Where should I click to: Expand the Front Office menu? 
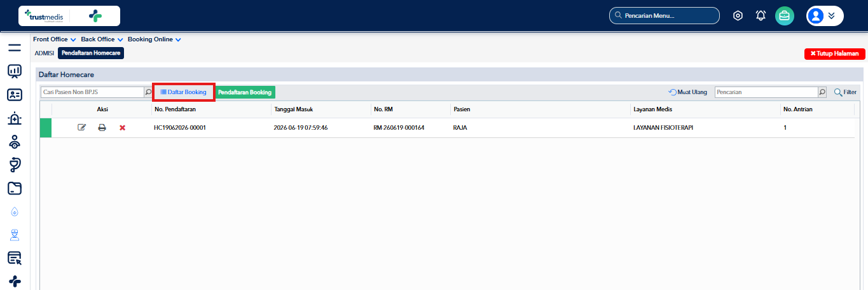pyautogui.click(x=55, y=39)
